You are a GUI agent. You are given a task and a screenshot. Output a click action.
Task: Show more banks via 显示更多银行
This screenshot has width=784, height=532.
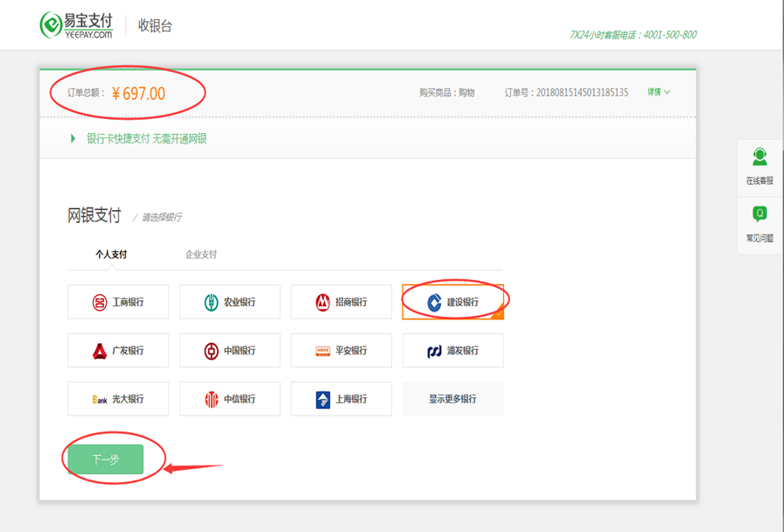(x=452, y=398)
